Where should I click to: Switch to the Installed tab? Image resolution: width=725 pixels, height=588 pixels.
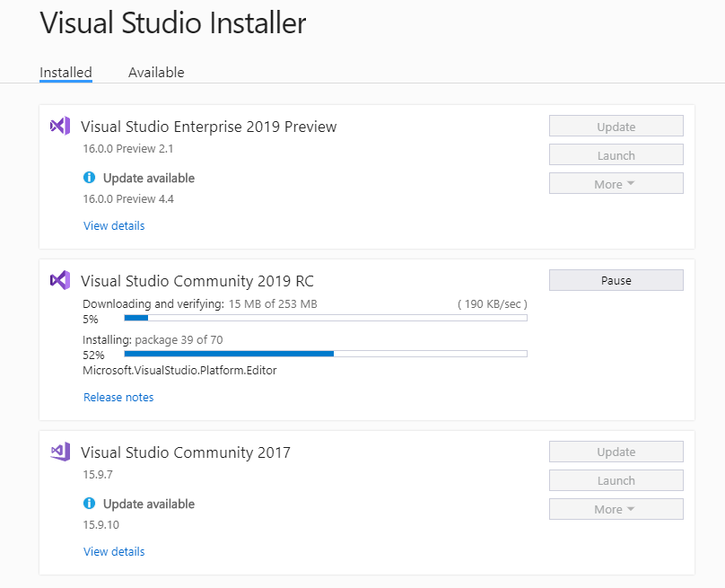[66, 73]
